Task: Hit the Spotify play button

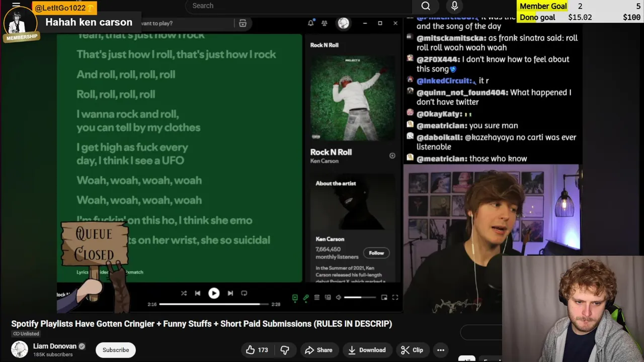Action: pyautogui.click(x=214, y=293)
